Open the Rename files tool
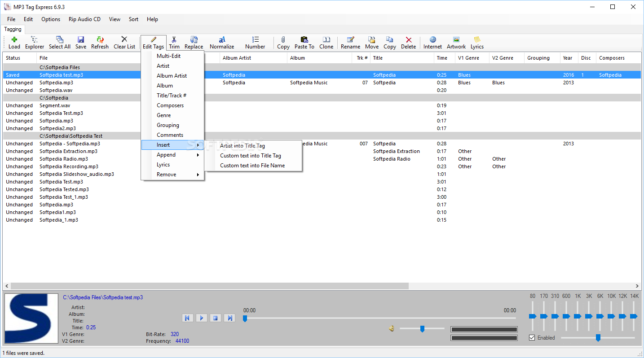 (350, 43)
